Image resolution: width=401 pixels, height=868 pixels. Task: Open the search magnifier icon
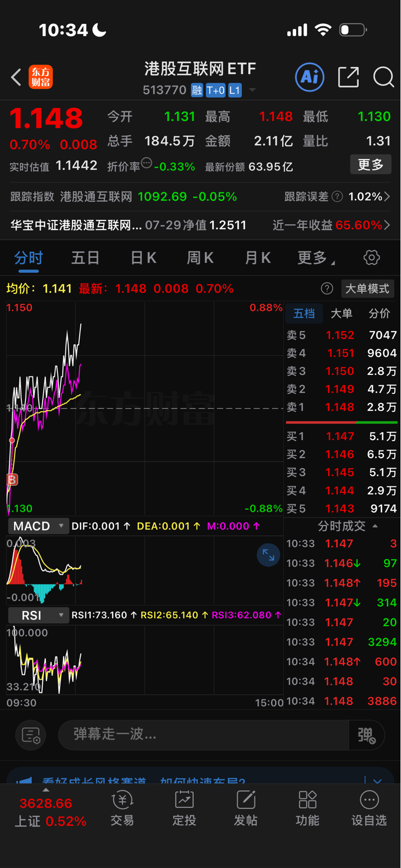click(x=383, y=77)
